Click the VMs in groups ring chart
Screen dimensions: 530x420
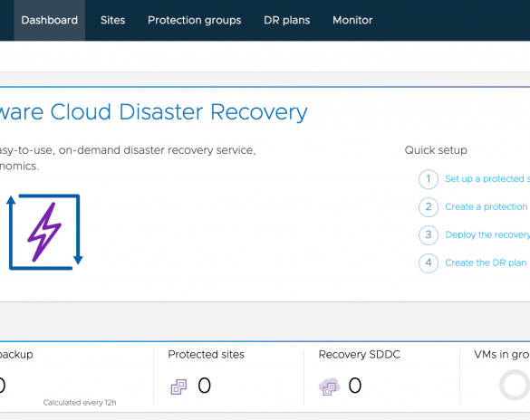coord(515,385)
